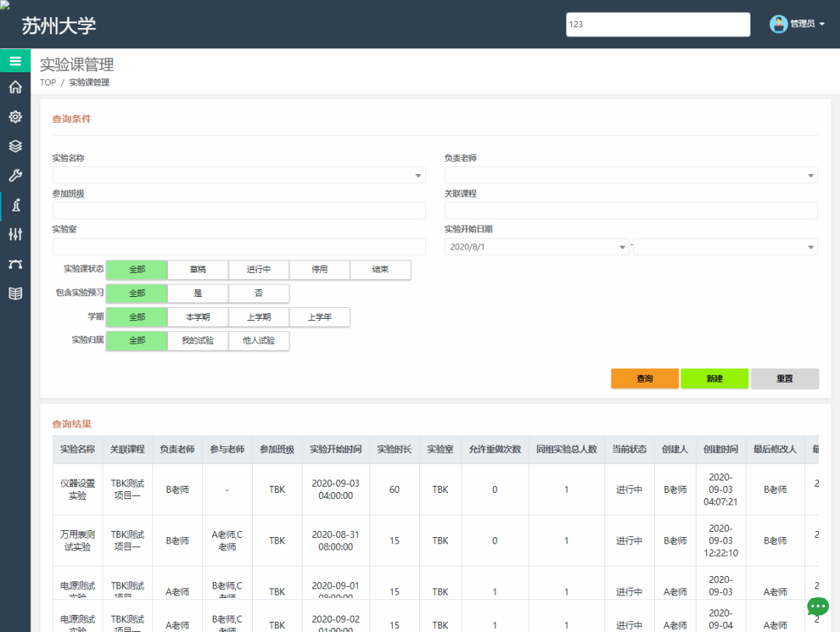
Task: Select 我的试验 ownership filter
Action: pyautogui.click(x=198, y=340)
